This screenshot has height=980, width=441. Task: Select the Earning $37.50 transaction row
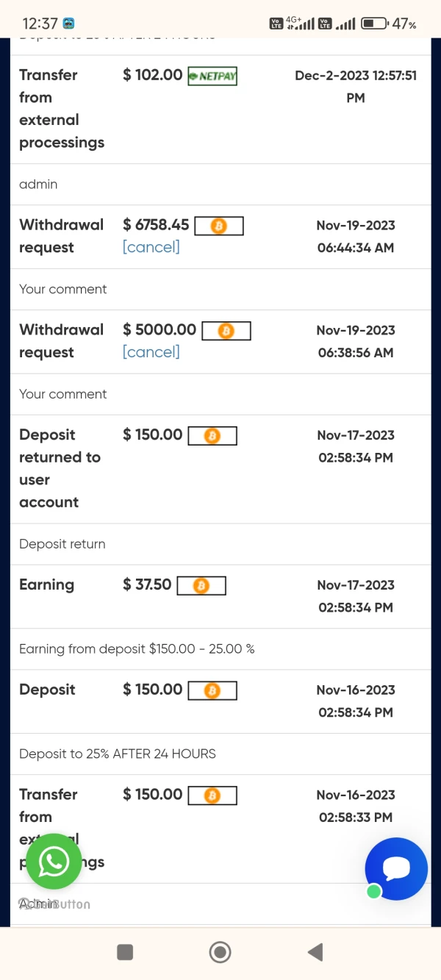pyautogui.click(x=47, y=585)
